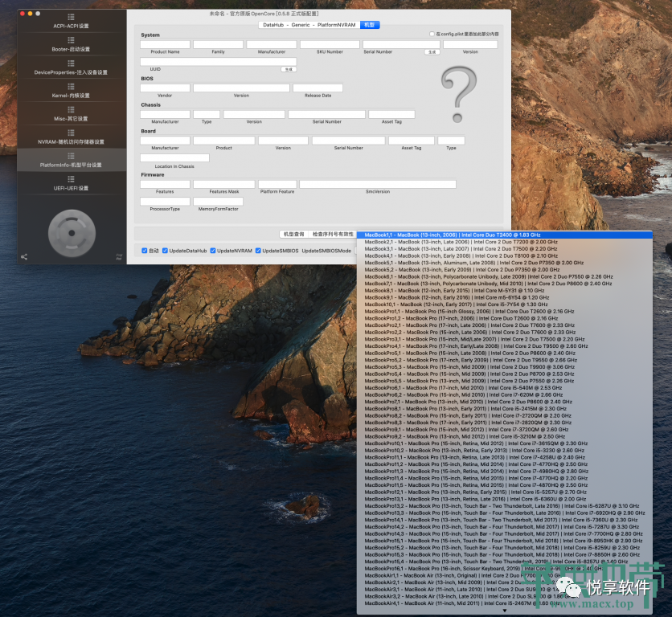
Task: Click the model list down arrow
Action: [x=505, y=611]
